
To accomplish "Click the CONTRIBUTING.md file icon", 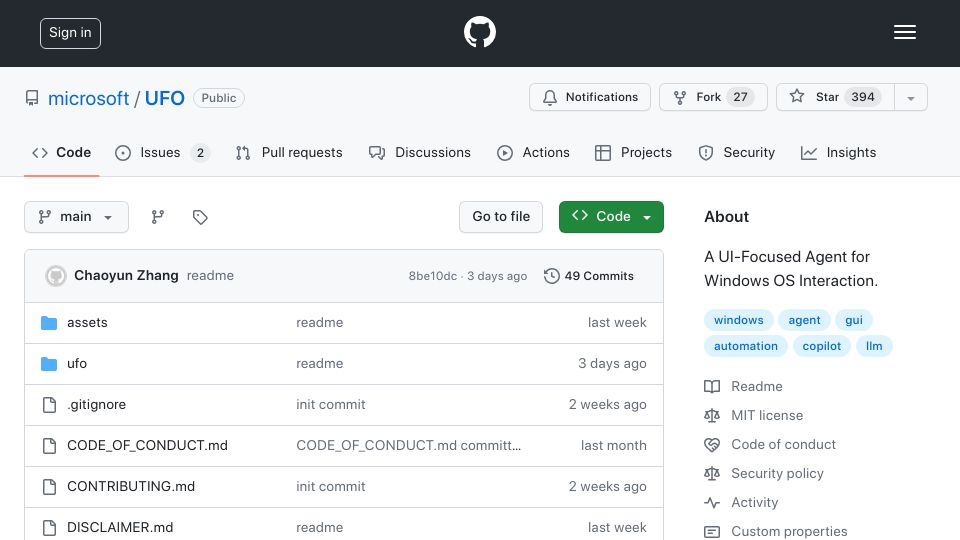I will coord(49,487).
